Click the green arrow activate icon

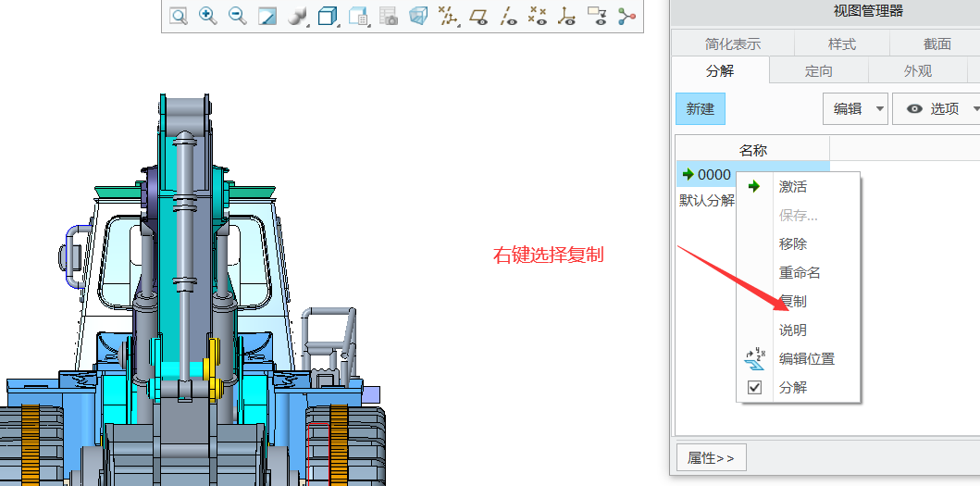(754, 186)
